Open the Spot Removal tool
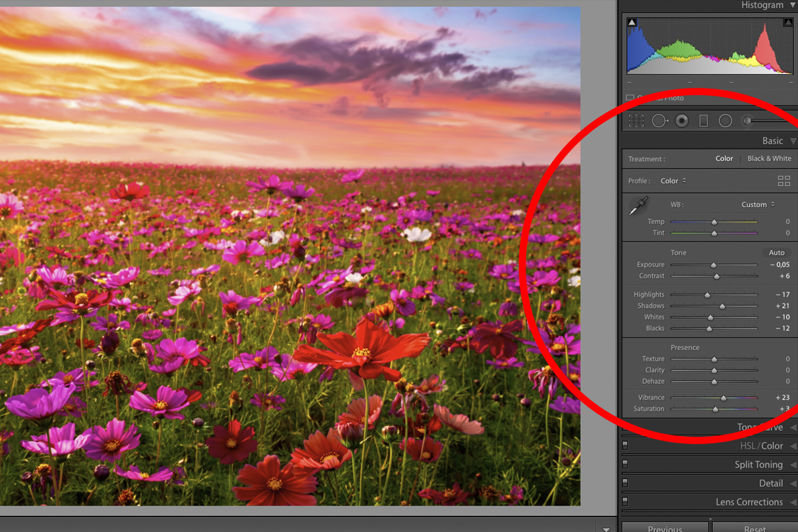Image resolution: width=798 pixels, height=532 pixels. (x=660, y=120)
